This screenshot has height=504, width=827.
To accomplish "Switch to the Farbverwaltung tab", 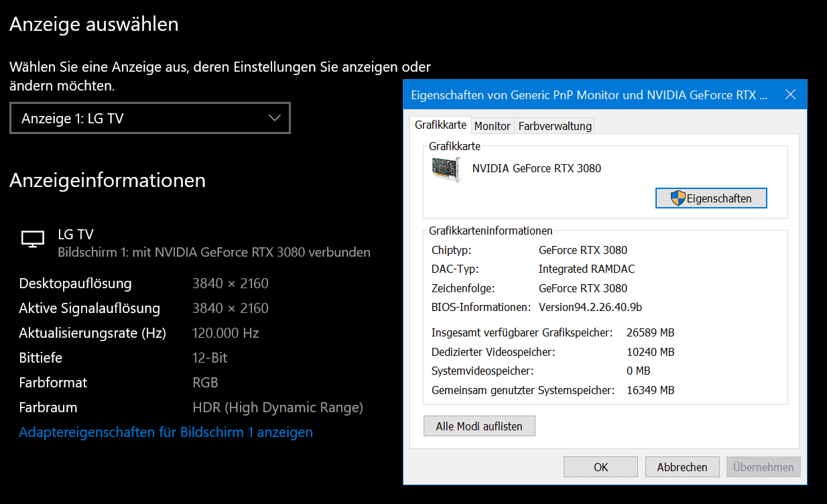I will coord(555,126).
